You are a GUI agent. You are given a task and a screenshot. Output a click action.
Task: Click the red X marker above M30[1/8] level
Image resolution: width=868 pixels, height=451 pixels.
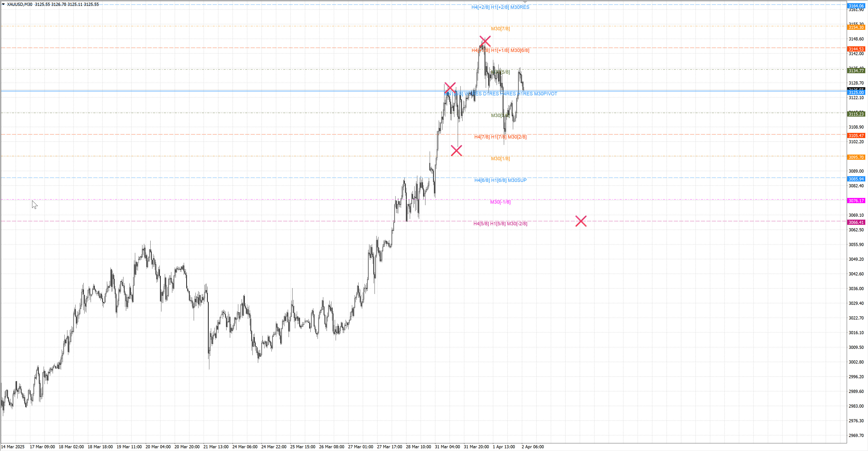click(456, 150)
